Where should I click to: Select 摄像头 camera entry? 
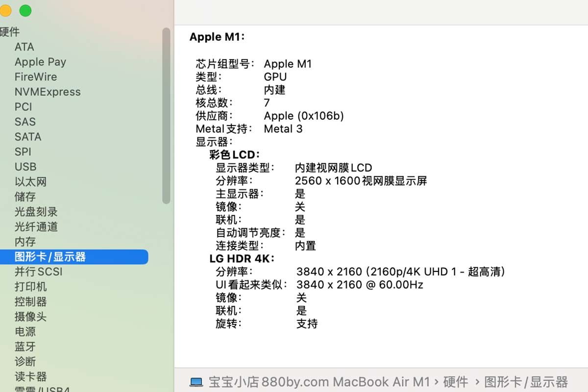(30, 317)
